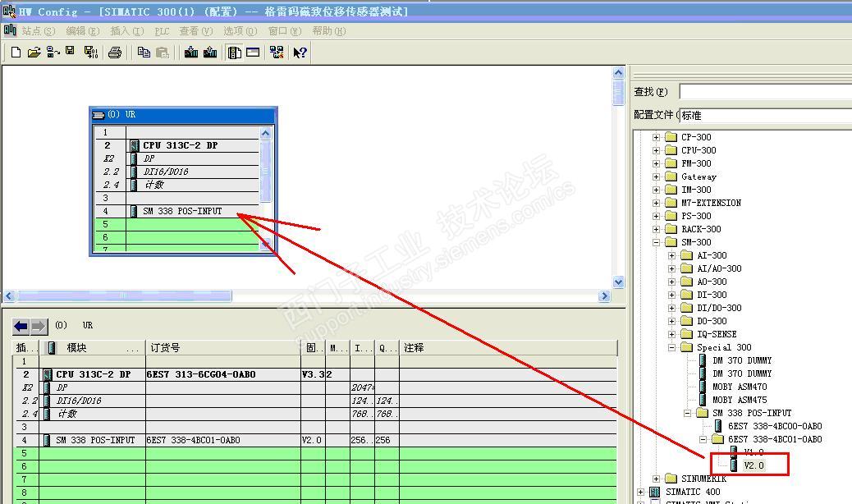Expand the SIMATIC 400 catalog node

(x=640, y=492)
